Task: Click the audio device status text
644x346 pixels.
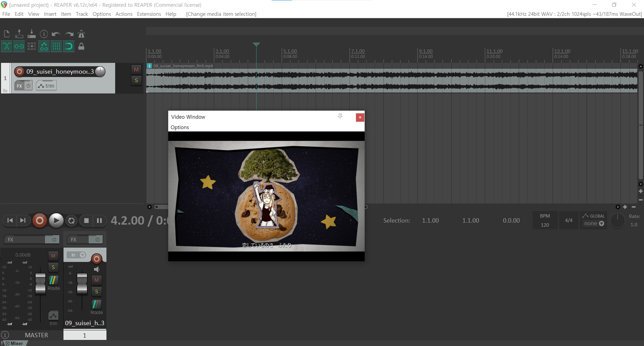Action: [x=574, y=14]
